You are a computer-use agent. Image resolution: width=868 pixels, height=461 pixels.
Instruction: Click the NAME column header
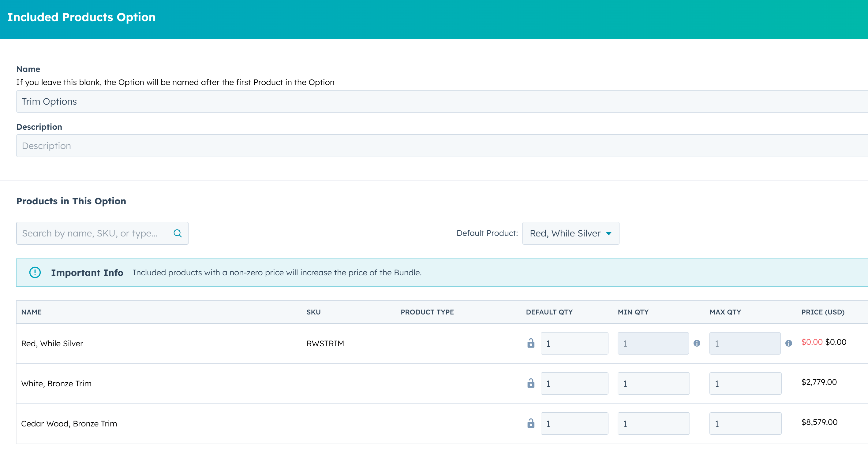[31, 312]
